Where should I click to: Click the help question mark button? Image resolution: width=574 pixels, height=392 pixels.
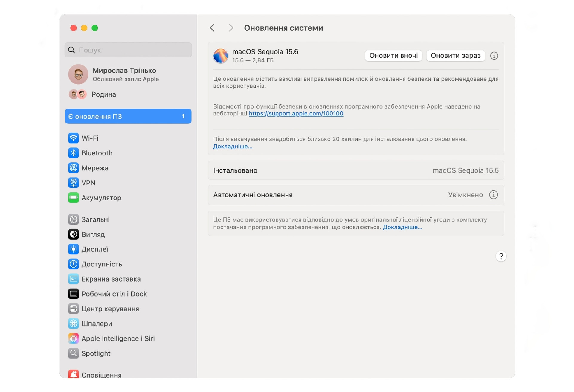click(501, 256)
